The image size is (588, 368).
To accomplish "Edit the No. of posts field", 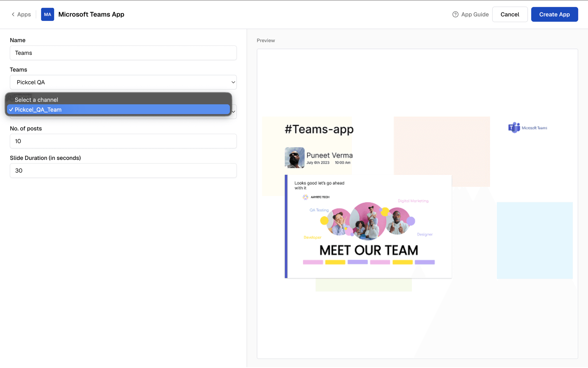I will [123, 141].
